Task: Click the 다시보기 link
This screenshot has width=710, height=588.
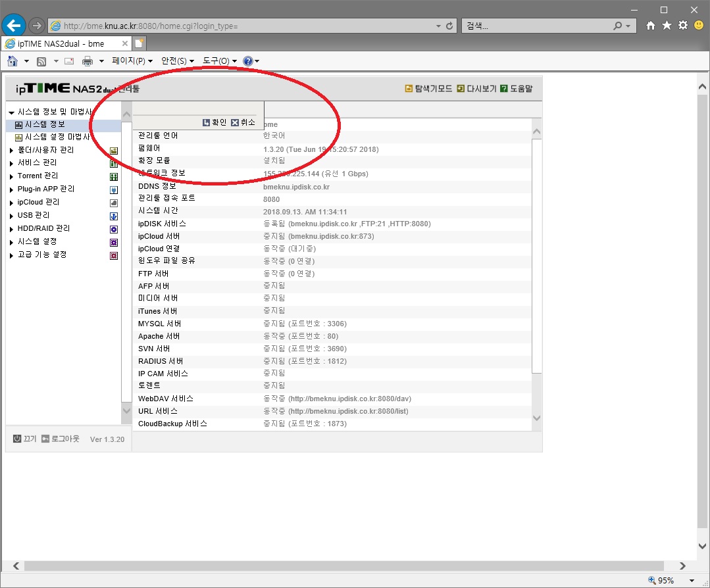Action: click(x=477, y=88)
